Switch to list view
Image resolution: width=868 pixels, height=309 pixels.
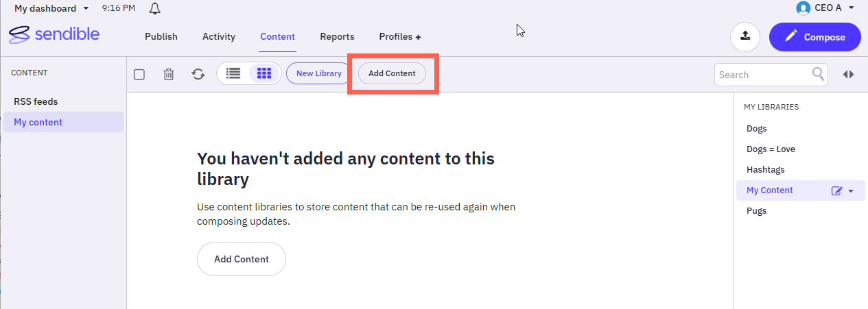(x=233, y=73)
